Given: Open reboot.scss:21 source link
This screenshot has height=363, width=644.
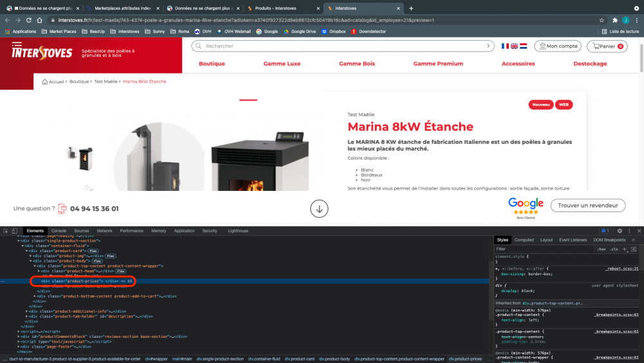Looking at the screenshot, I should (x=622, y=269).
